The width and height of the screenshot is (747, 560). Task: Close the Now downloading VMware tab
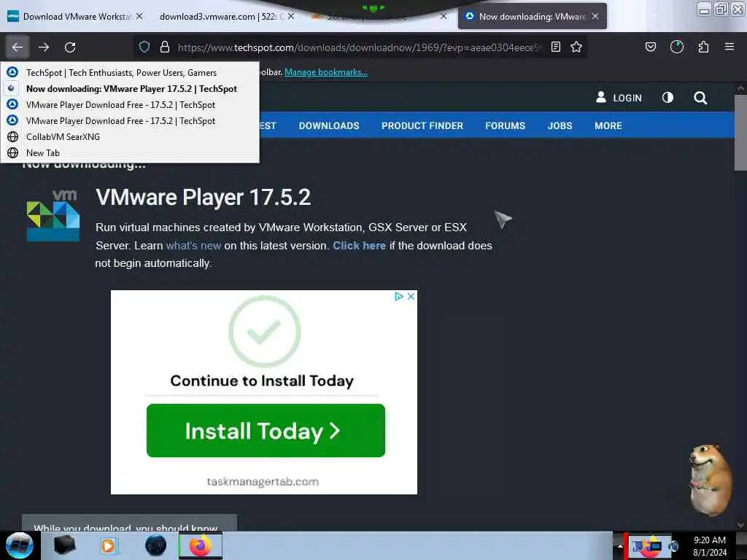point(595,16)
